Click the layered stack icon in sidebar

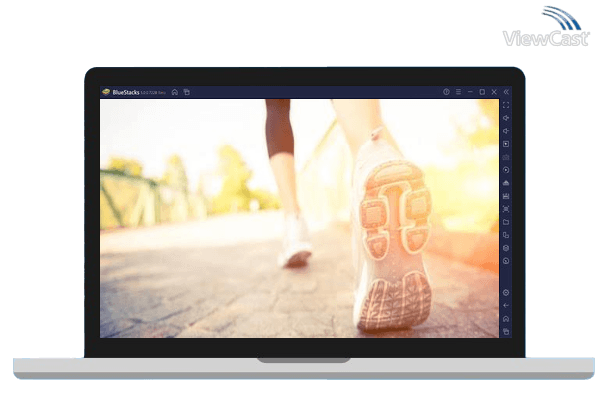point(506,248)
